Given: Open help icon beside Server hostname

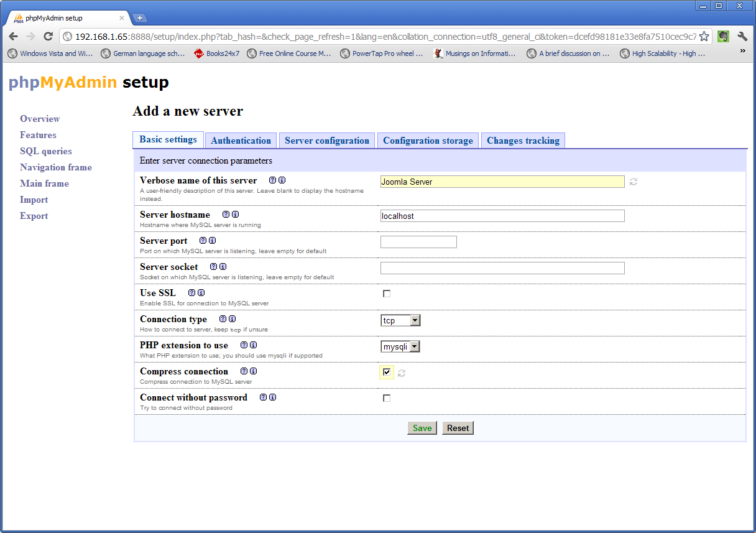Looking at the screenshot, I should 226,215.
